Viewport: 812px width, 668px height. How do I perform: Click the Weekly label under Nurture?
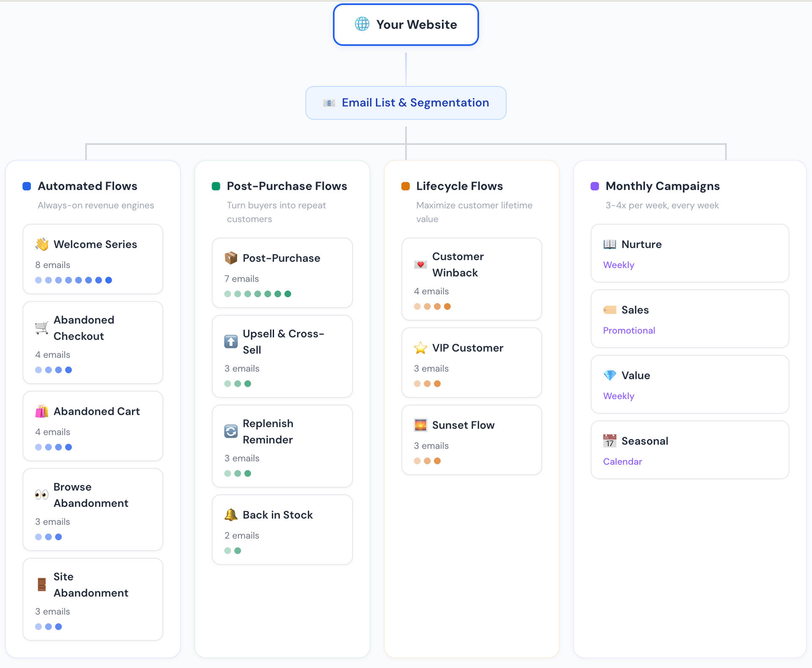[x=618, y=265]
